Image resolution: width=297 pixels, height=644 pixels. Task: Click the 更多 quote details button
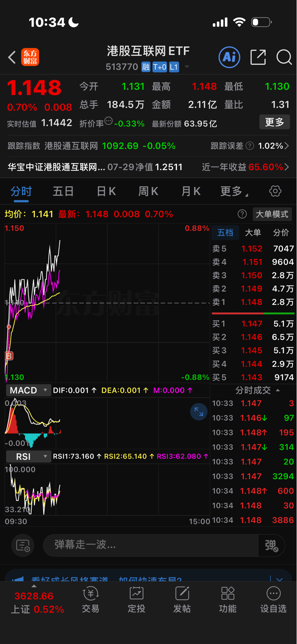point(275,122)
